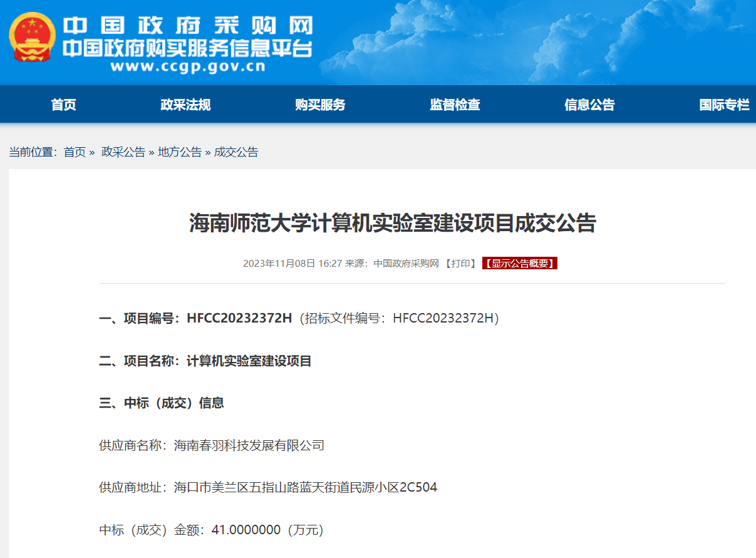Click the 政采公告 breadcrumb link
The width and height of the screenshot is (756, 558).
coord(123,152)
